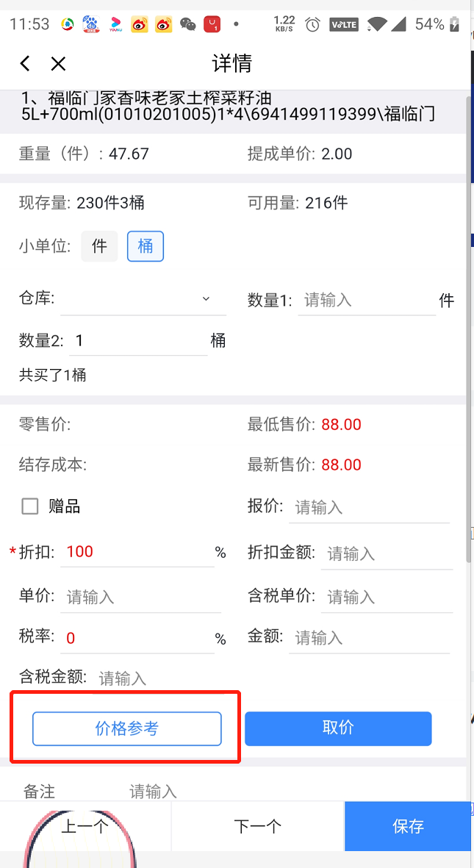Tap the 零售价 label
Viewport: 474px width, 868px height.
coord(45,425)
